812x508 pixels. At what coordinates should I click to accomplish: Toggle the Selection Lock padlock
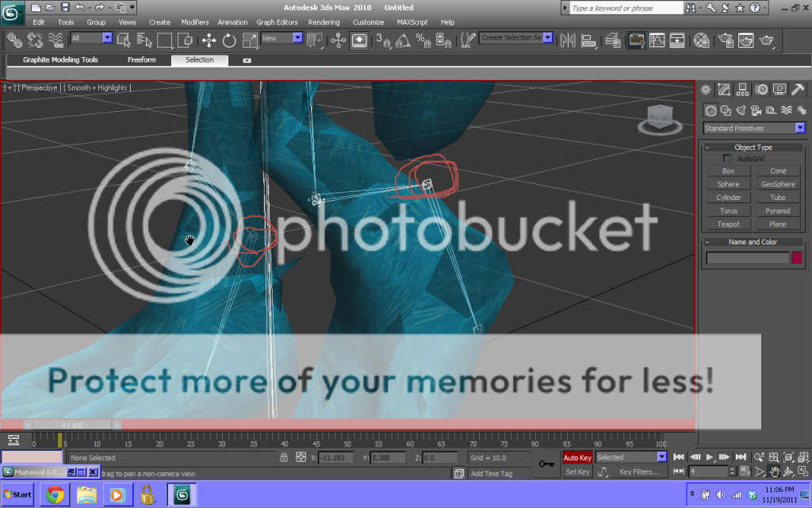[x=284, y=458]
